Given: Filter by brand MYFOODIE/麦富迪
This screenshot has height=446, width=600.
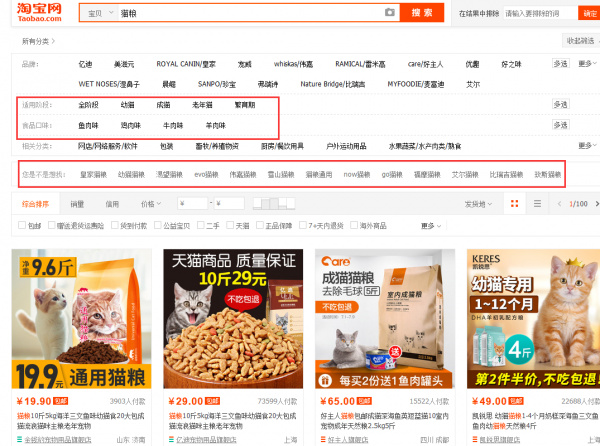Looking at the screenshot, I should pos(416,84).
